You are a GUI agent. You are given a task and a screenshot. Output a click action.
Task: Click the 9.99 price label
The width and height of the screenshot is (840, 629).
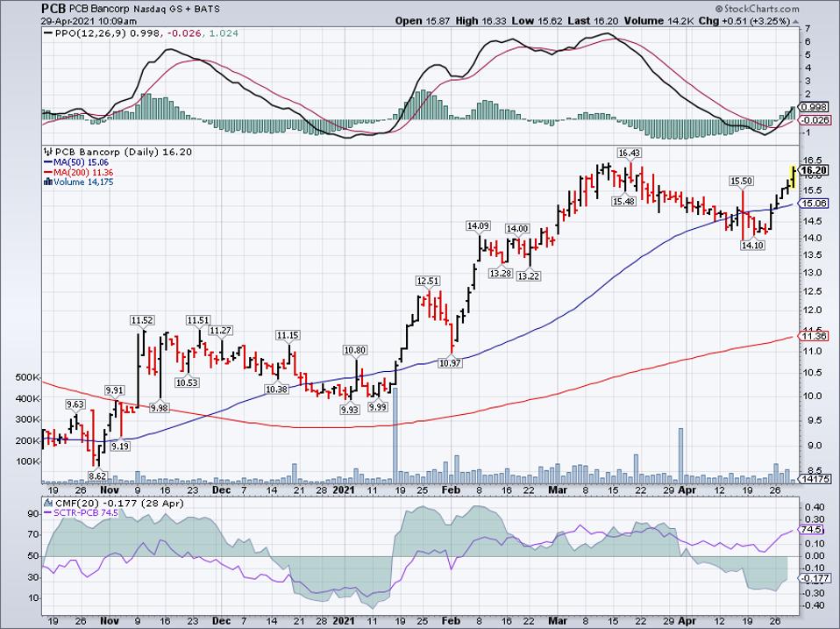coord(378,407)
